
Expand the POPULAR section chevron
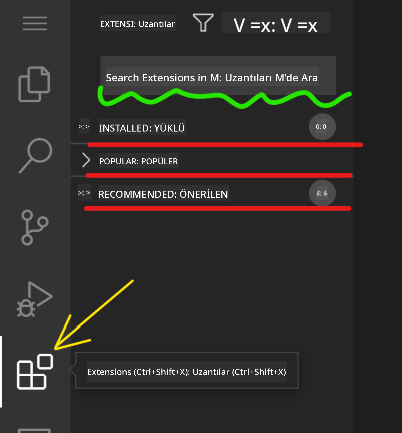[86, 160]
